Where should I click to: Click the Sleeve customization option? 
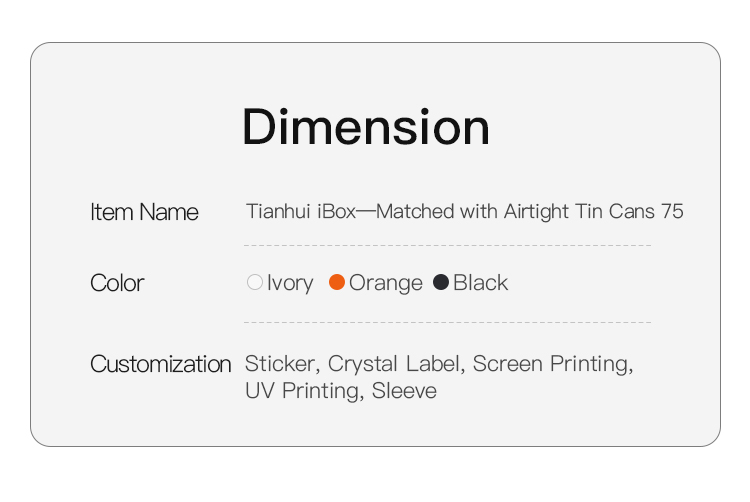pos(404,391)
